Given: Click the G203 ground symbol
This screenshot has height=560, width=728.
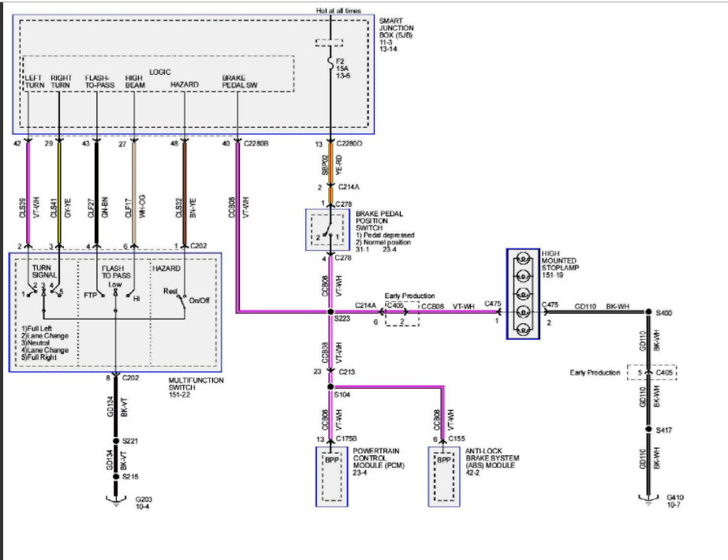Looking at the screenshot, I should pyautogui.click(x=116, y=500).
